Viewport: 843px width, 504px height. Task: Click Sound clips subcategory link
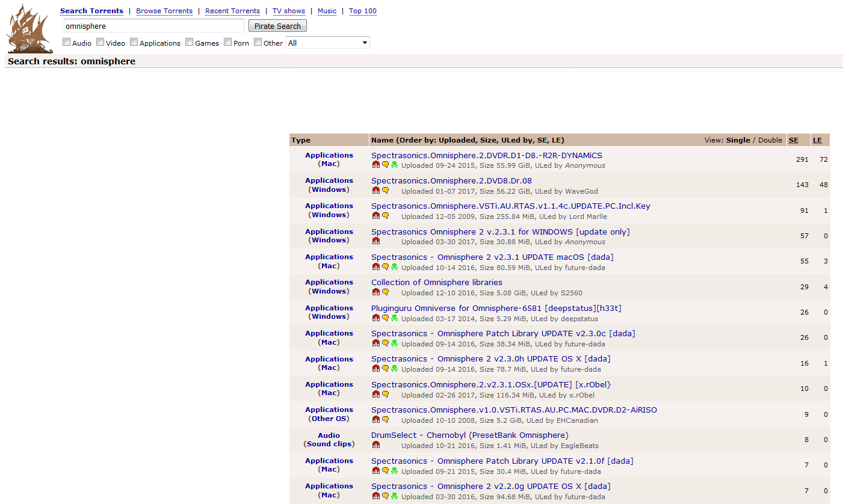coord(329,444)
